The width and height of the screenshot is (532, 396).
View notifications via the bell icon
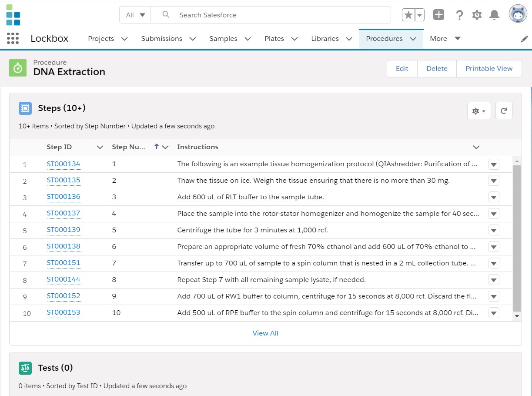(x=494, y=15)
